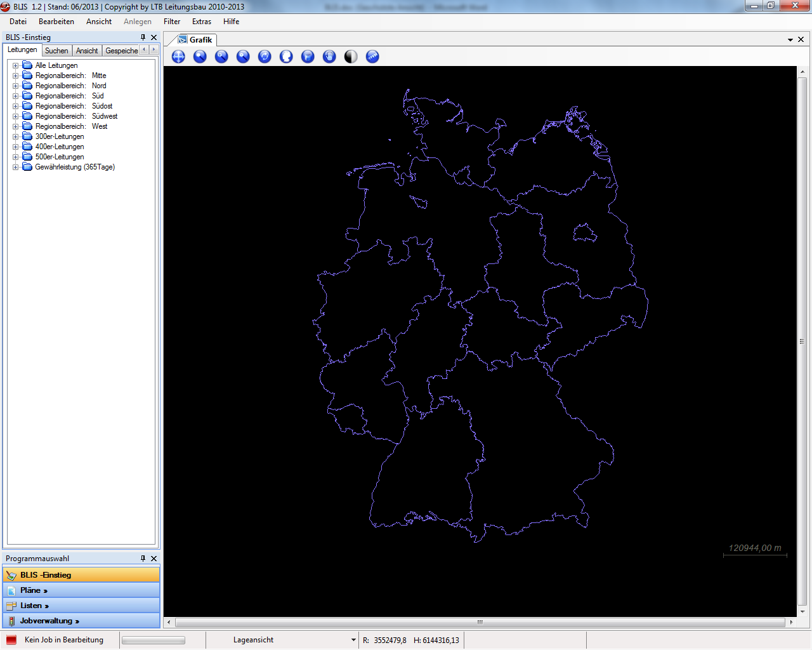Select the ruler measure tool
The image size is (812, 650).
(372, 56)
